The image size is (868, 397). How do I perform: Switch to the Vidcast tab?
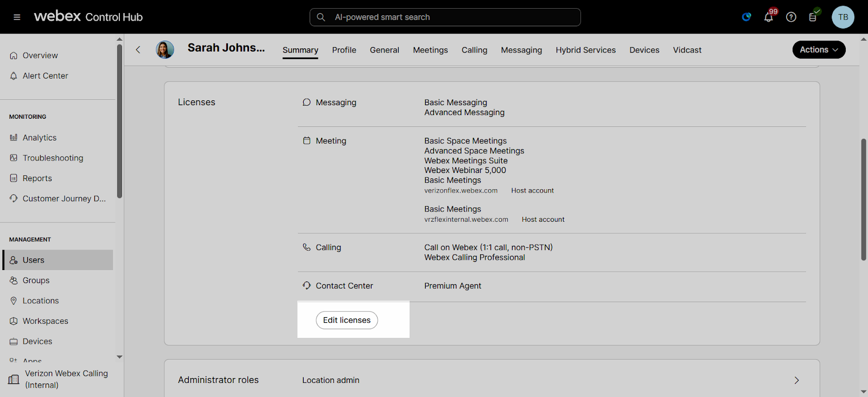(x=687, y=50)
